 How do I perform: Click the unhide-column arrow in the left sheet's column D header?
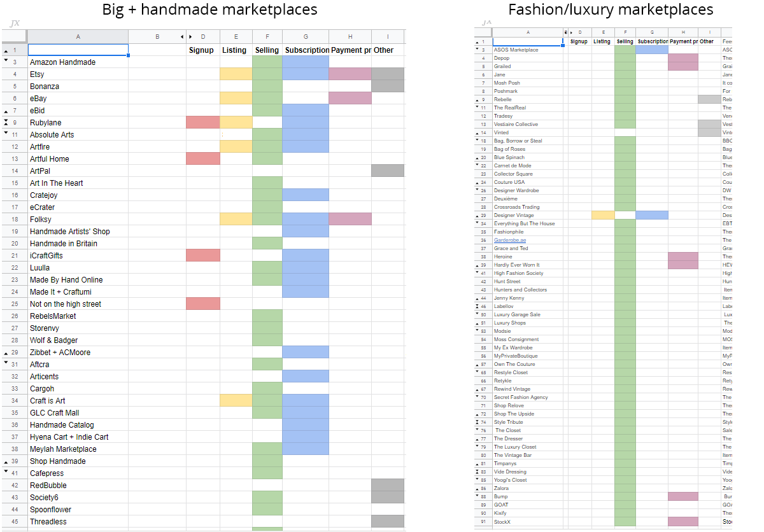coord(190,37)
